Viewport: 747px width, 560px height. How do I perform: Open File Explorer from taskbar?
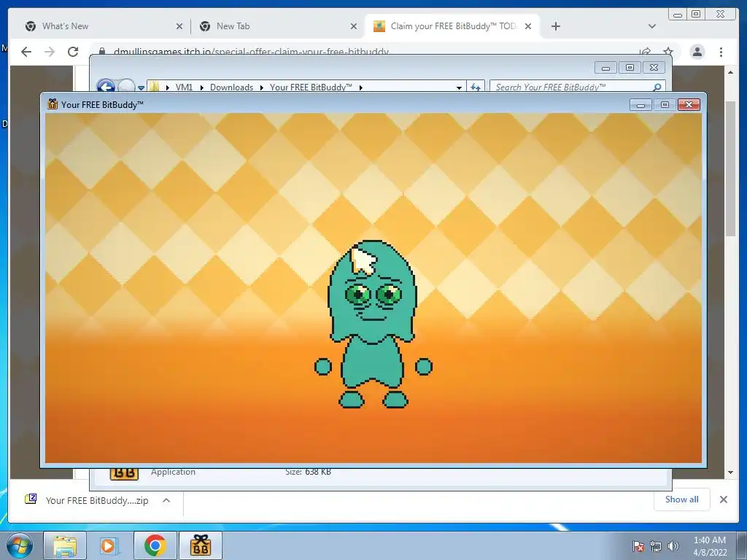65,545
